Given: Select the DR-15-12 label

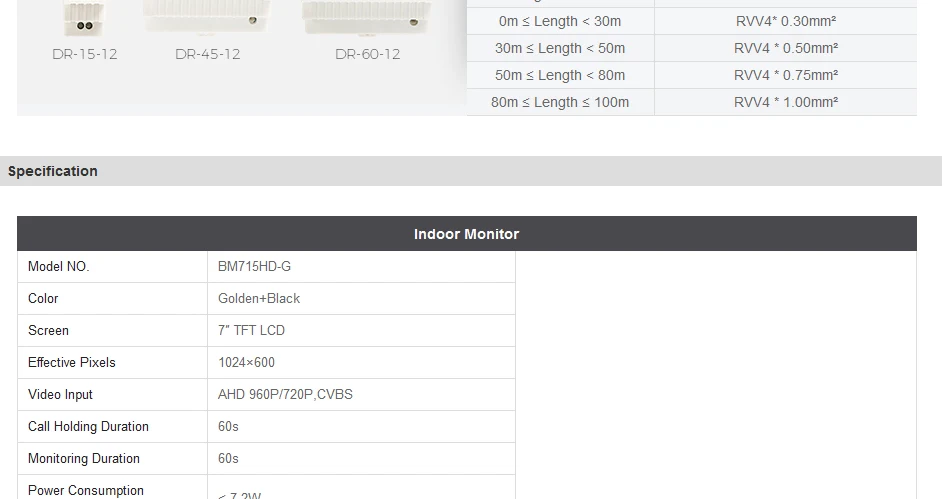Looking at the screenshot, I should [85, 54].
